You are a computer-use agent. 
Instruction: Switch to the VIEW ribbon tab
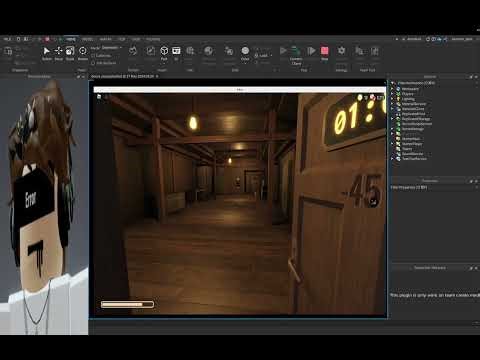(x=136, y=39)
